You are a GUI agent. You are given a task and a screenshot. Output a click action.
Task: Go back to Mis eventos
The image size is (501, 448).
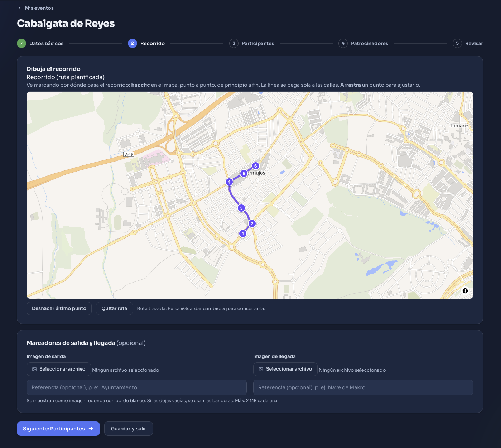[36, 8]
